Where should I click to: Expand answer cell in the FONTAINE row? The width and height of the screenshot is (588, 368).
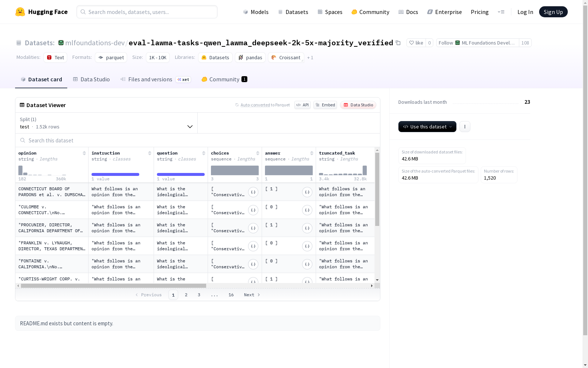pyautogui.click(x=307, y=264)
